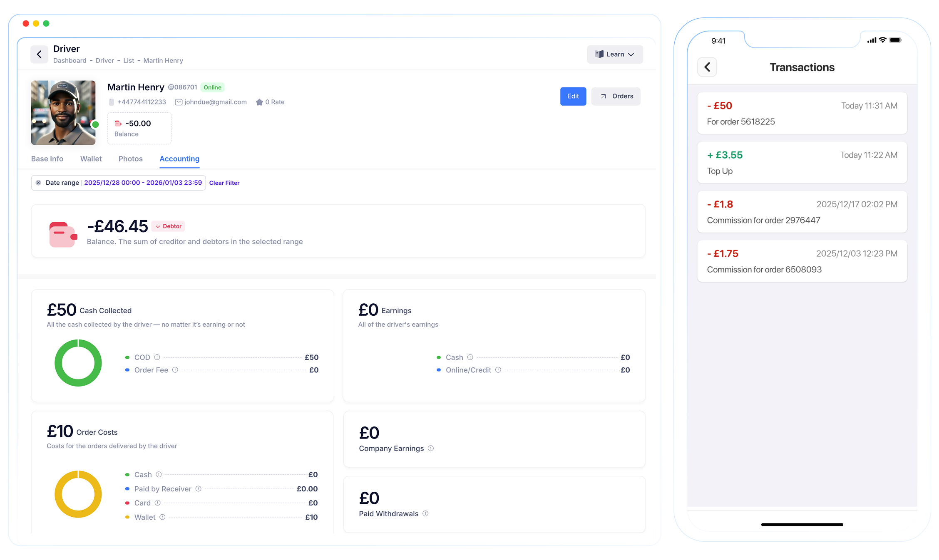Select the star rating icon showing 0 Rate
Image resolution: width=939 pixels, height=560 pixels.
point(260,102)
